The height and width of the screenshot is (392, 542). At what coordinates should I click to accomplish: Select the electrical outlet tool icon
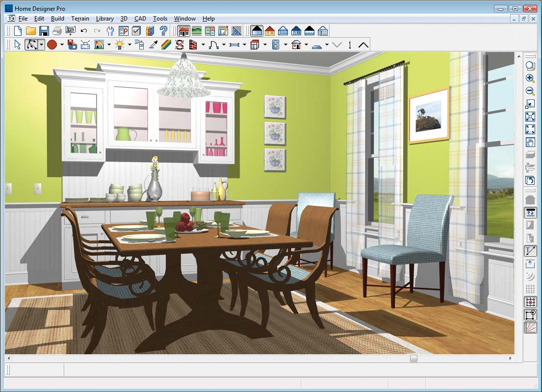point(276,45)
